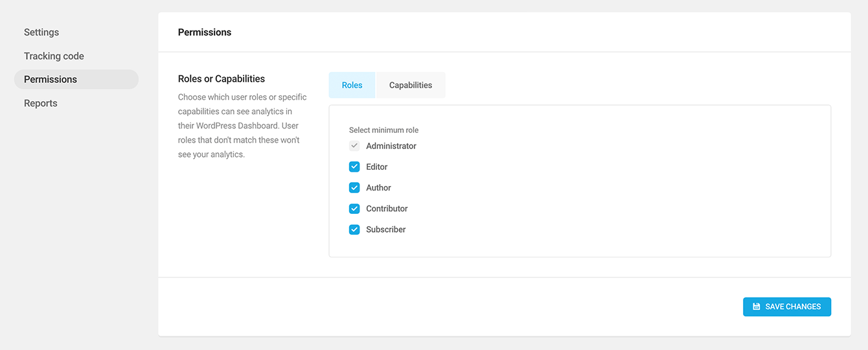Click the Save Changes button

787,307
